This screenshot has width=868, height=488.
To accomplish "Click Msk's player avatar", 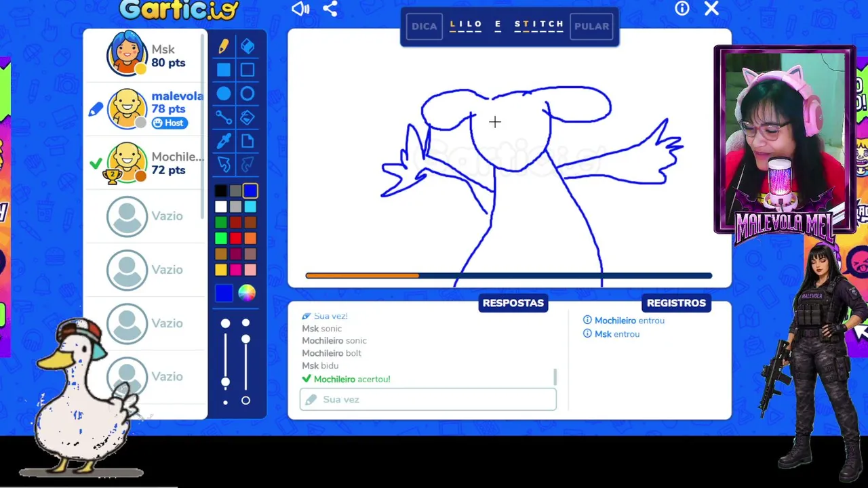I will click(127, 53).
